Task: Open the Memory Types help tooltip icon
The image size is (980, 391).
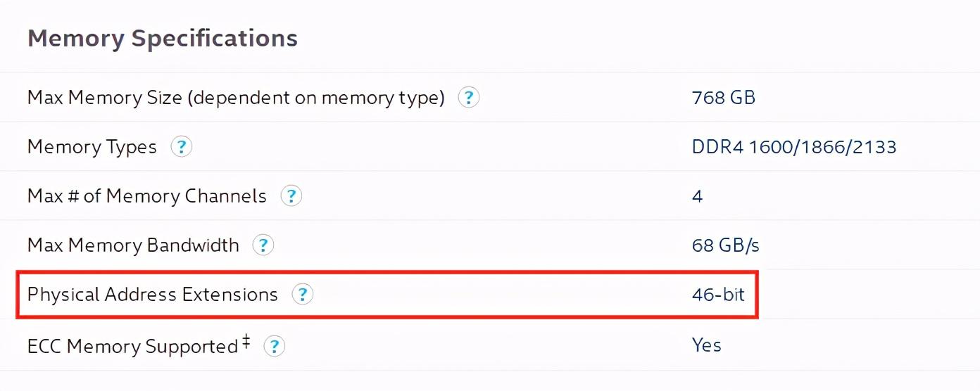Action: point(181,146)
